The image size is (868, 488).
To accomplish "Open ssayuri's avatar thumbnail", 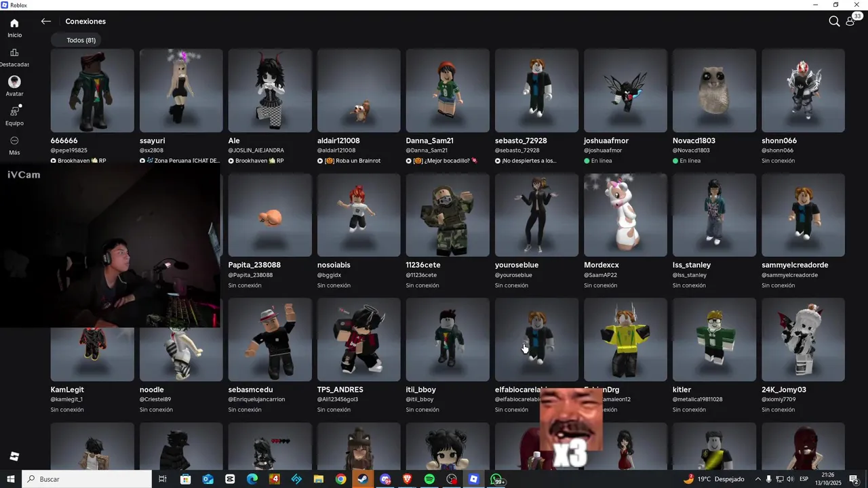I will 181,90.
